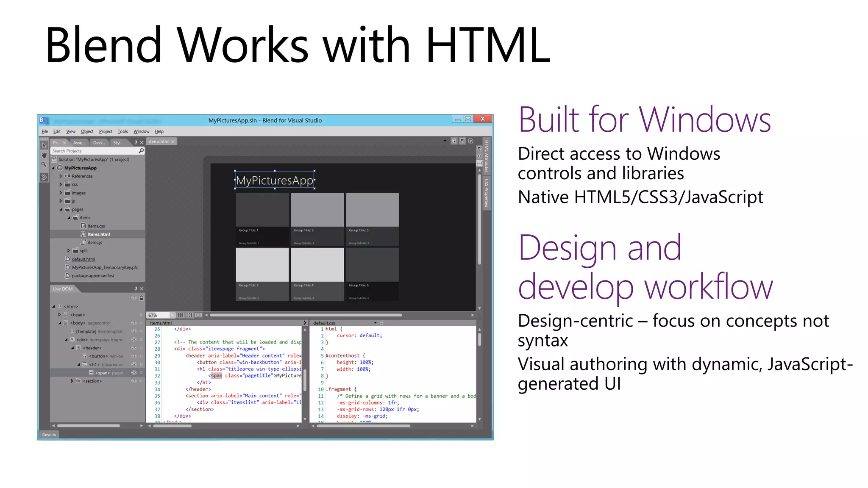Click the items.js file icon

83,242
